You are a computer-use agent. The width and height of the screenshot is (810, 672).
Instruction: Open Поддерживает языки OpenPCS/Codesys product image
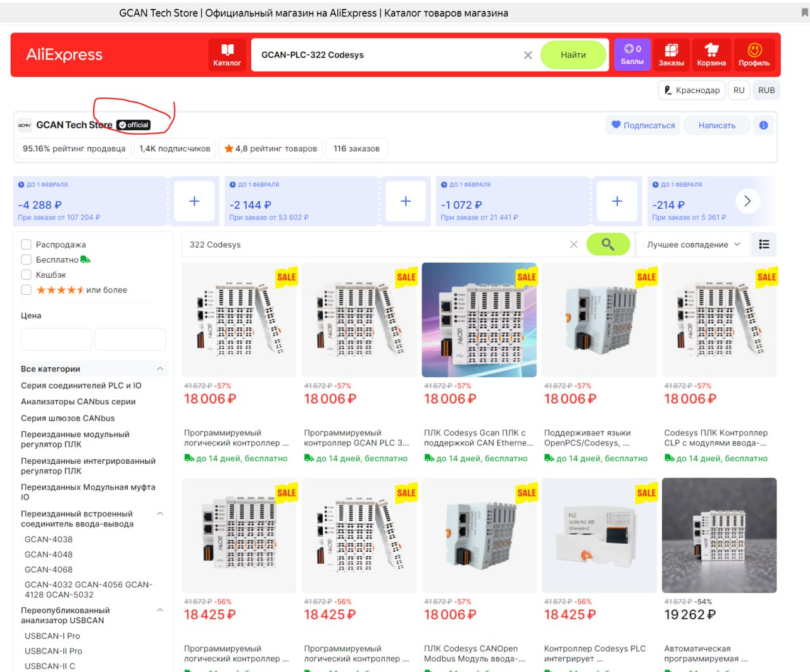pyautogui.click(x=599, y=320)
